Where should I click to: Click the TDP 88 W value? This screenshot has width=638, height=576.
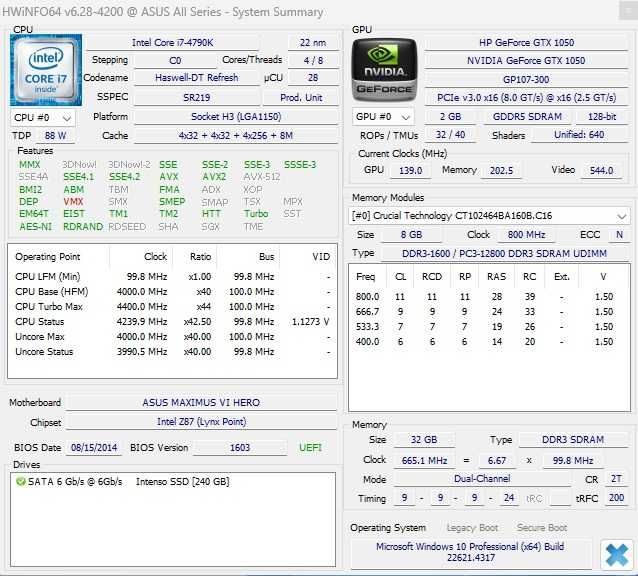tap(55, 136)
